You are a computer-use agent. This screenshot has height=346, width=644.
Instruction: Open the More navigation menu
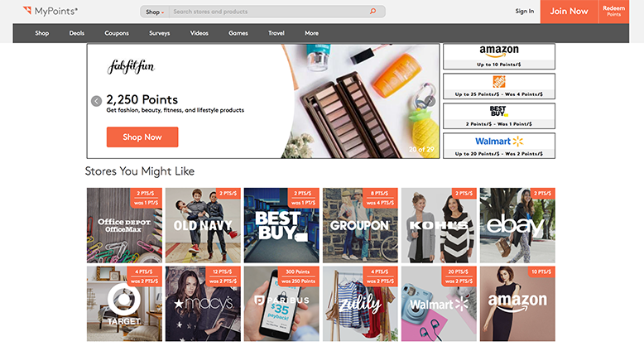click(312, 33)
